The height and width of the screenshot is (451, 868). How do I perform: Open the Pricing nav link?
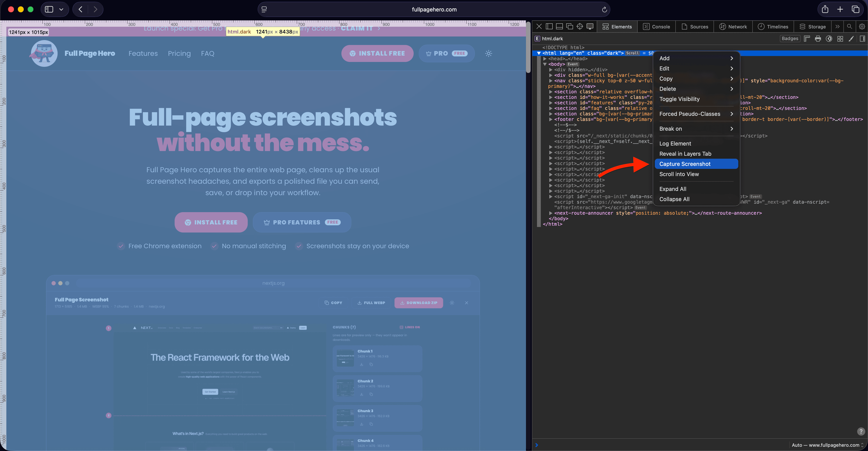[x=179, y=53]
